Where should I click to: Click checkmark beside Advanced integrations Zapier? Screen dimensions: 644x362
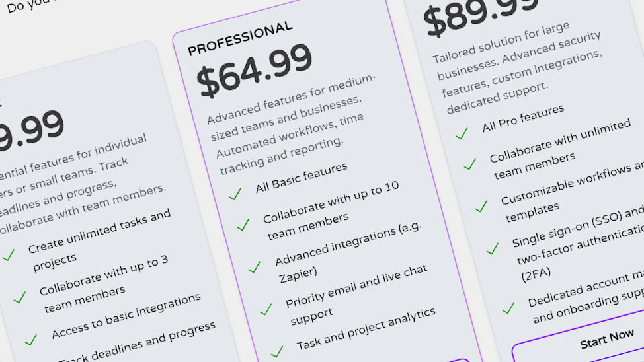pyautogui.click(x=255, y=267)
